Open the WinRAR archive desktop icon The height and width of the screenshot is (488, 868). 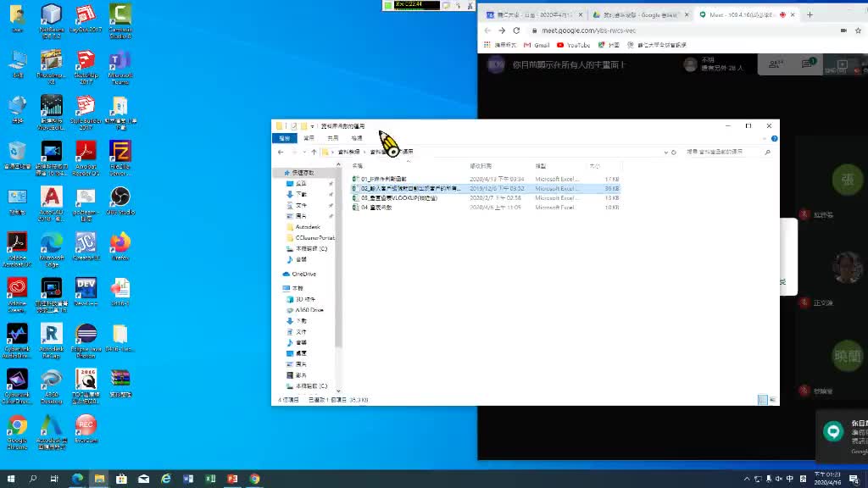[x=120, y=384]
